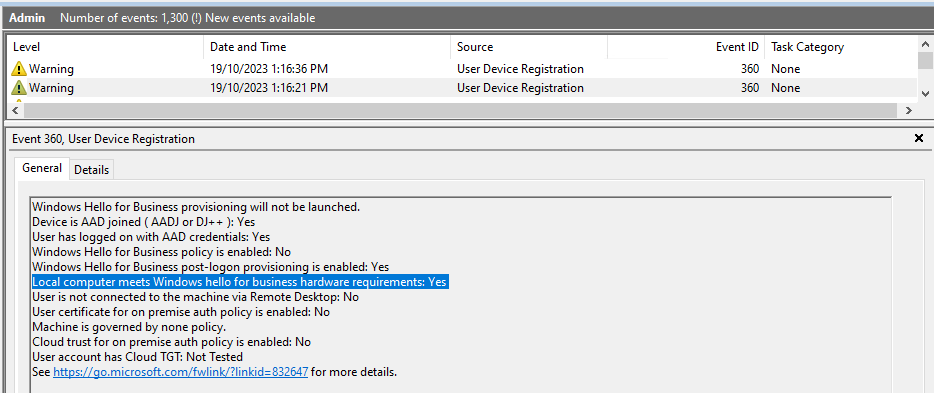Click the warning icon on second event
Image resolution: width=934 pixels, height=393 pixels.
[x=19, y=88]
